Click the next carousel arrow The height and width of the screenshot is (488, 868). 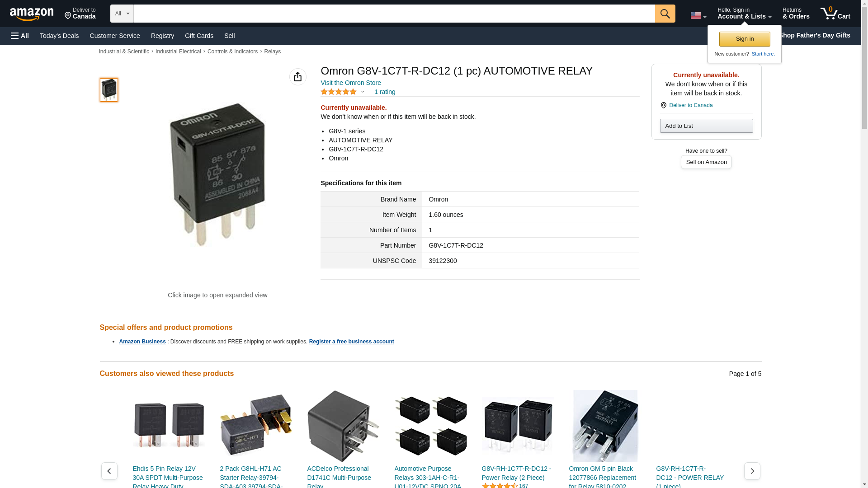tap(752, 471)
